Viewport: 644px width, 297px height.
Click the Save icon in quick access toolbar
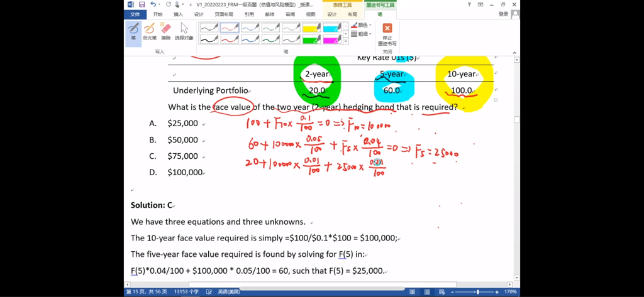(142, 4)
